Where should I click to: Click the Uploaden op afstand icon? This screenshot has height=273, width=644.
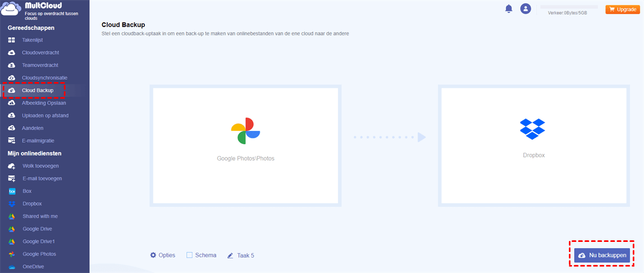[11, 115]
